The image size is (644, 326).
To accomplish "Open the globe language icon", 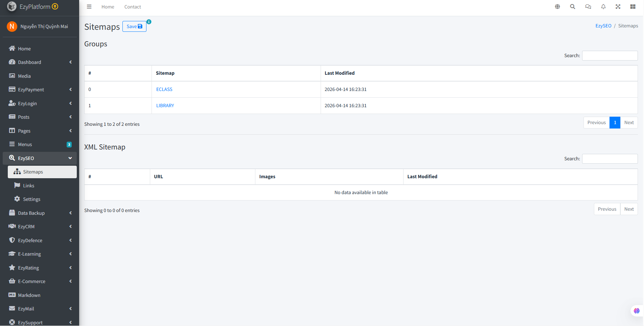I will [557, 7].
